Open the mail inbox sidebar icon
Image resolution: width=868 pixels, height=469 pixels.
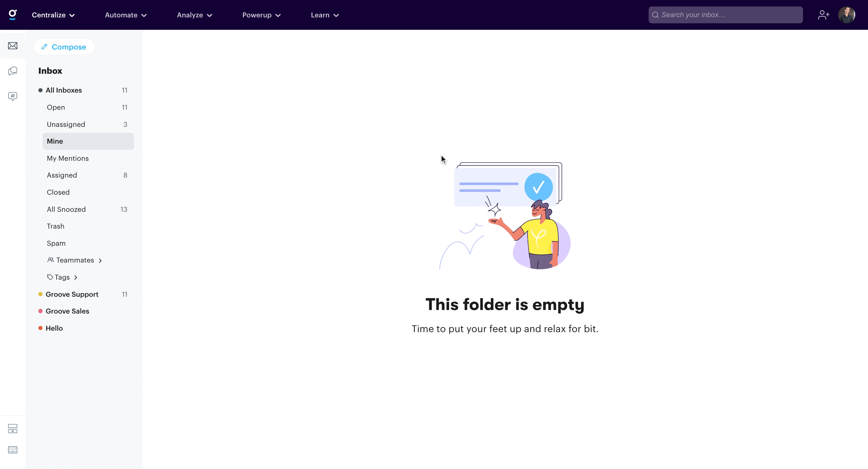pos(12,45)
